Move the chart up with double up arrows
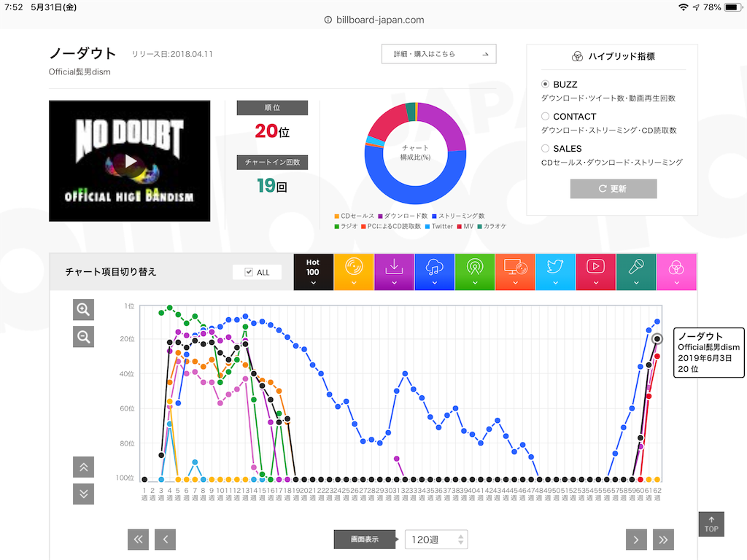747x560 pixels. tap(83, 467)
